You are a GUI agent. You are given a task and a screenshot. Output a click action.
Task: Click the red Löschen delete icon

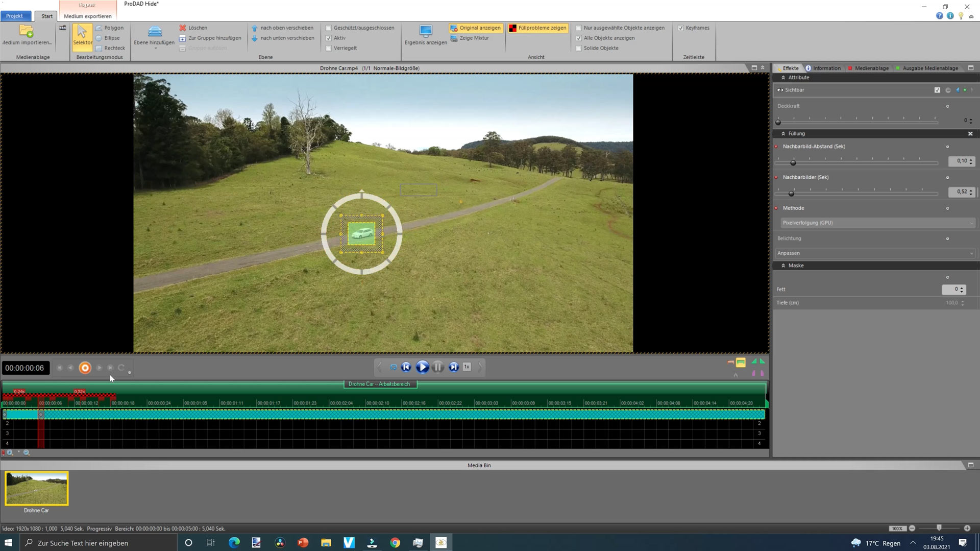[183, 28]
